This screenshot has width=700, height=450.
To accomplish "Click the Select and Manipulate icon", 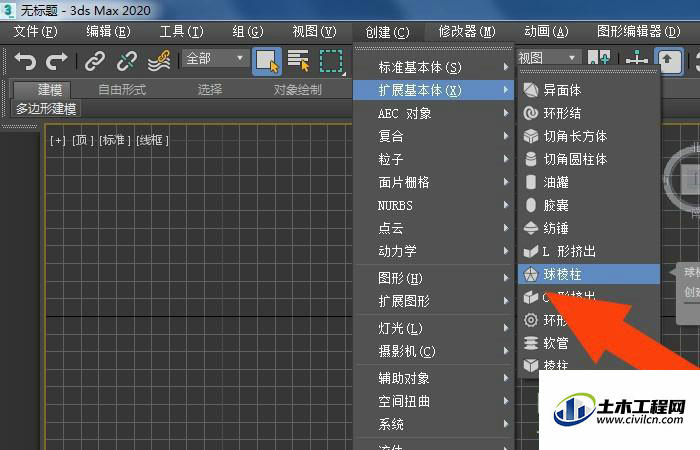I will (x=636, y=59).
